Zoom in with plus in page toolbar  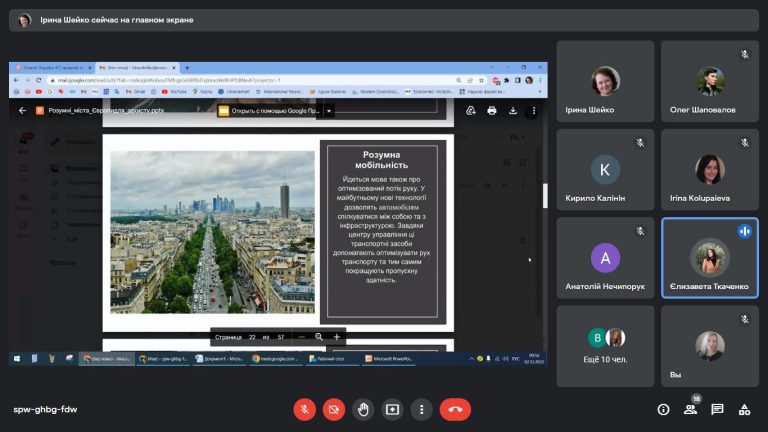point(336,337)
